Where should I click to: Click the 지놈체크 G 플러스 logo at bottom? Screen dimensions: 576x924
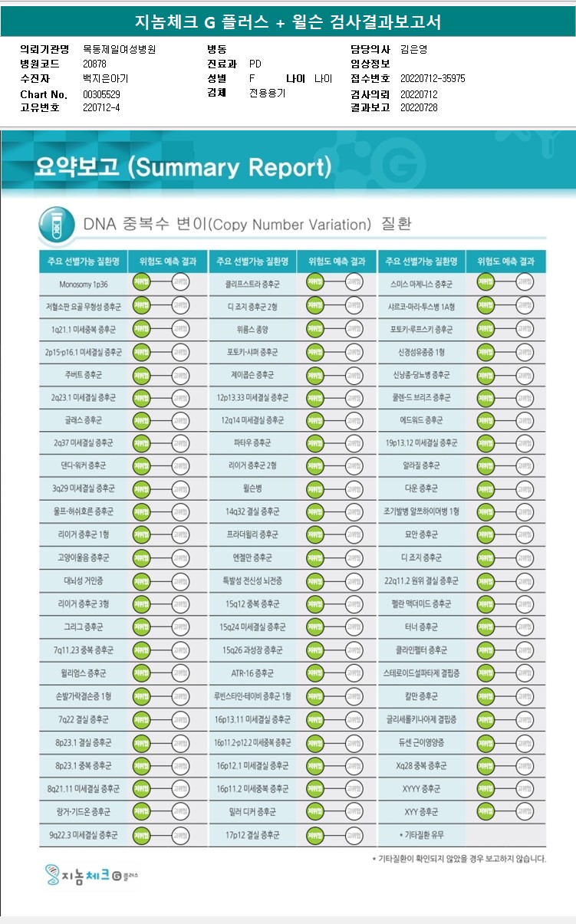(91, 875)
